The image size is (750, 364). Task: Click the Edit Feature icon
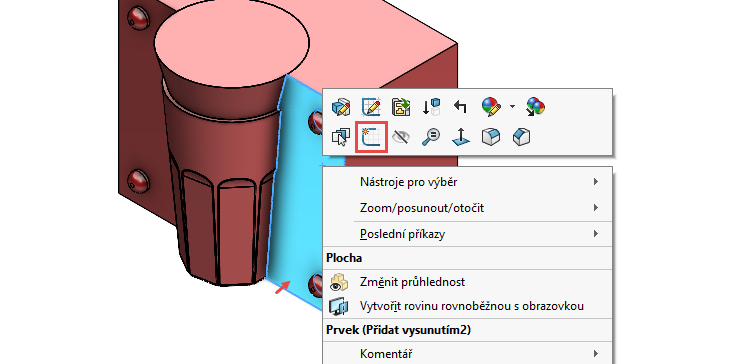point(341,107)
